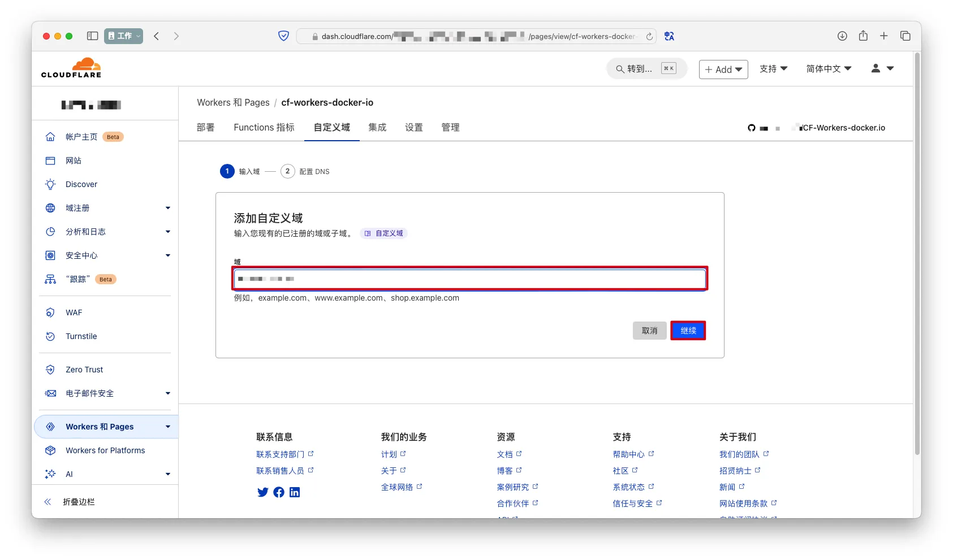Open Workers for Platforms item
This screenshot has height=560, width=953.
[105, 450]
